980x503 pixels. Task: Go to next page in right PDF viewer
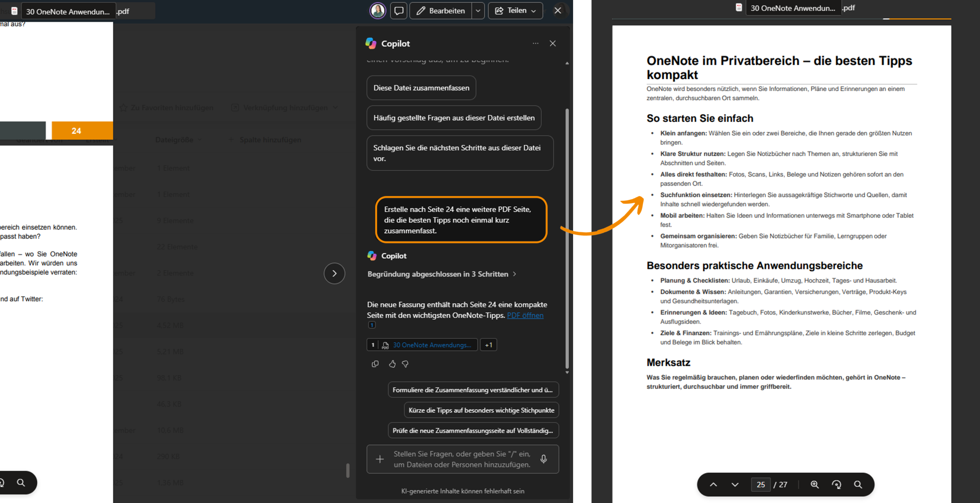(x=735, y=485)
